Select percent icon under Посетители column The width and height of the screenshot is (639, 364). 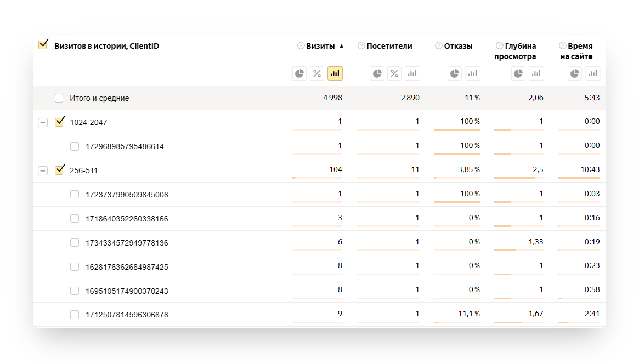click(x=394, y=73)
